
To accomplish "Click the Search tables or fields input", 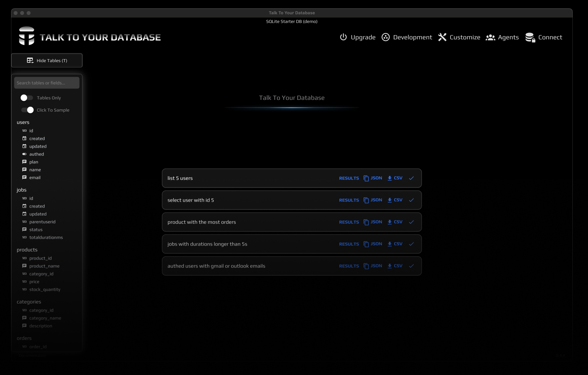I will coord(47,83).
